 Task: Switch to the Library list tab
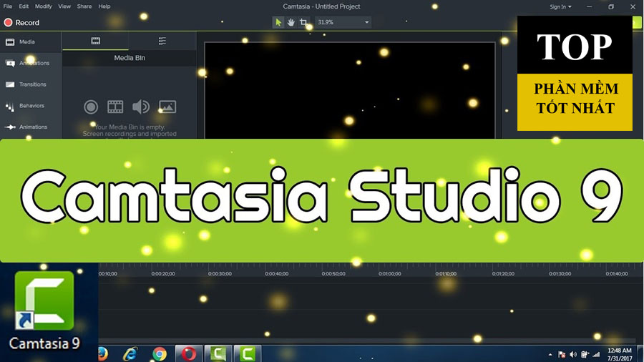[162, 41]
